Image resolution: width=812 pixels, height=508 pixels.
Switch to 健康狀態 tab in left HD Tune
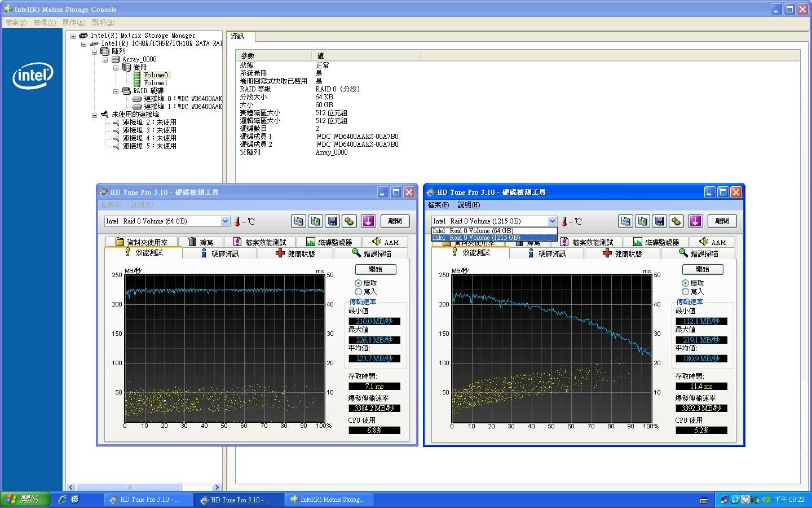coord(295,253)
